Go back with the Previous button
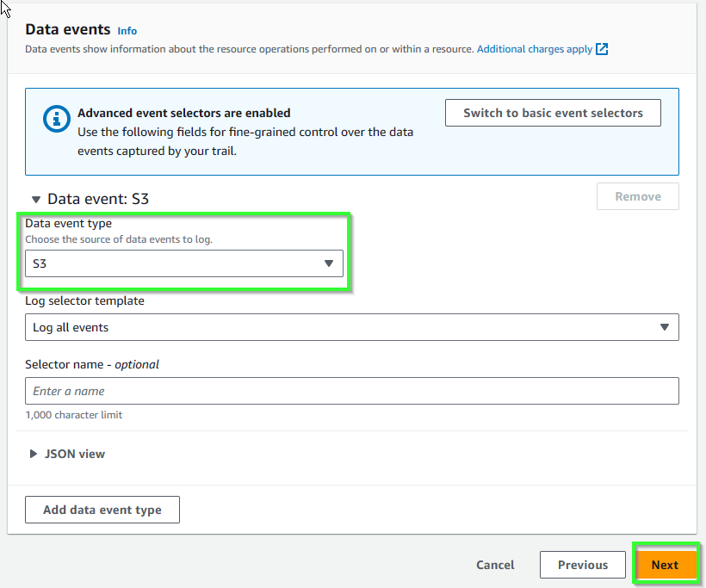706x588 pixels. [x=583, y=565]
